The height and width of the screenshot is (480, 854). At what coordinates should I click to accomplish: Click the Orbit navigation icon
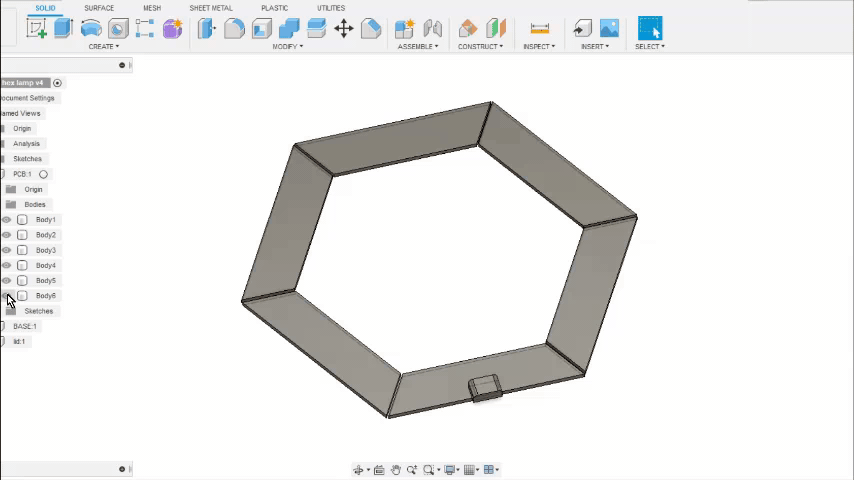(x=358, y=470)
